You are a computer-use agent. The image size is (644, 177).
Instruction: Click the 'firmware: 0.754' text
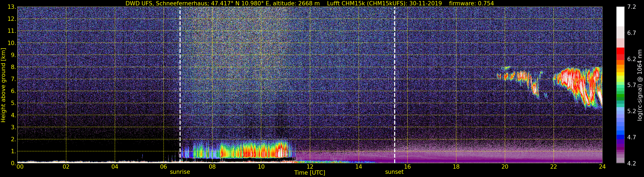click(x=472, y=3)
